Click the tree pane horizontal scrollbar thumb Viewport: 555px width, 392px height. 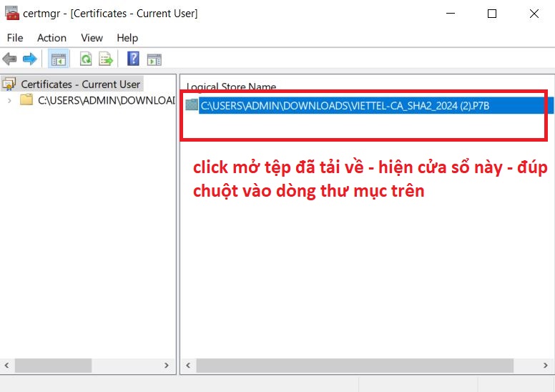[x=53, y=365]
